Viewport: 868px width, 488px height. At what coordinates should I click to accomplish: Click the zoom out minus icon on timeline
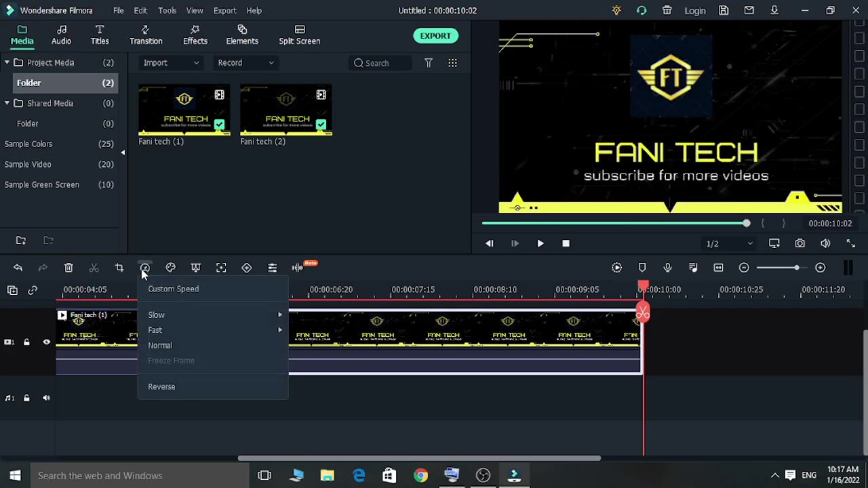(744, 268)
